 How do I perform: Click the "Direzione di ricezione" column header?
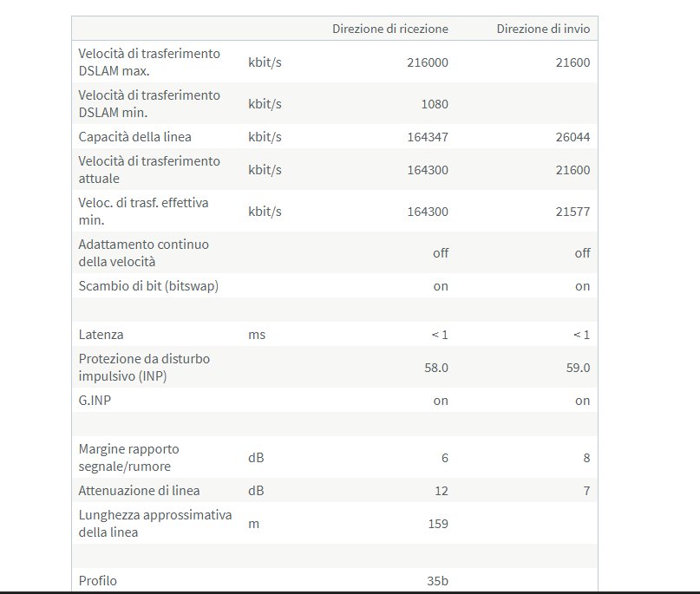click(x=390, y=29)
